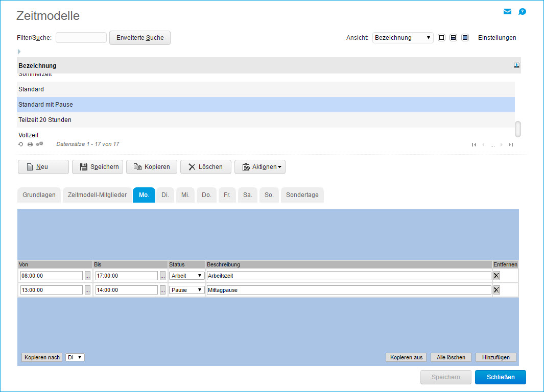The image size is (544, 392).
Task: Switch to split view layout
Action: (453, 37)
